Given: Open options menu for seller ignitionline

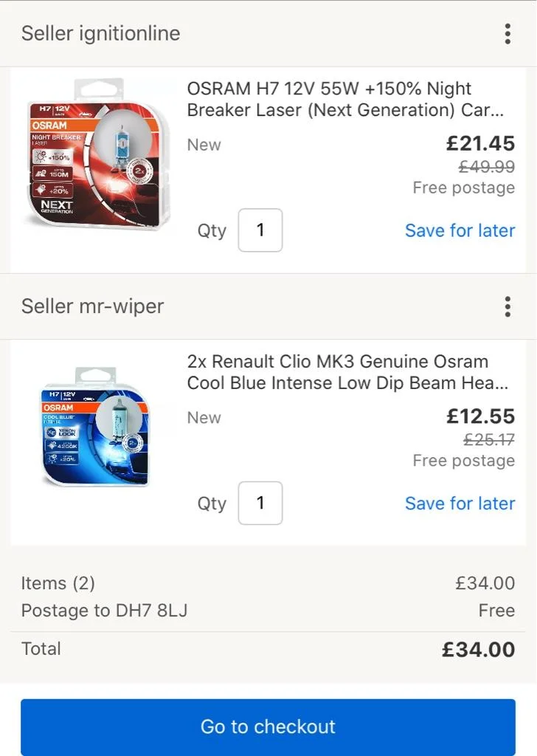Looking at the screenshot, I should coord(507,34).
